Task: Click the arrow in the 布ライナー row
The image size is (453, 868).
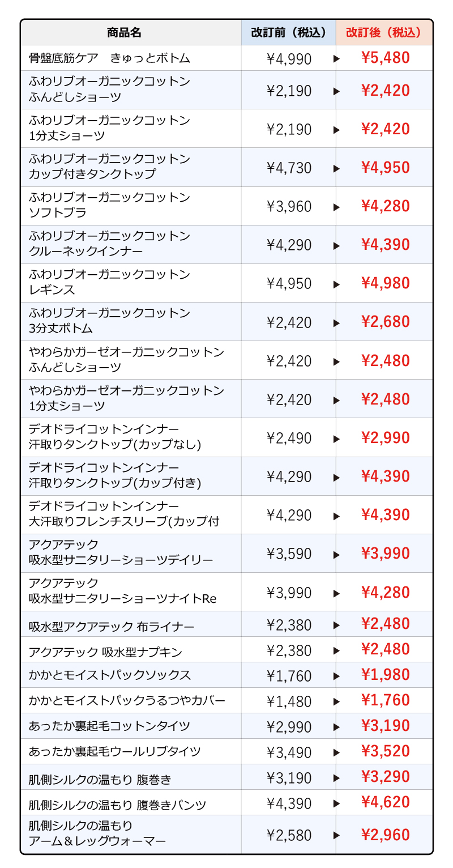Action: [336, 626]
